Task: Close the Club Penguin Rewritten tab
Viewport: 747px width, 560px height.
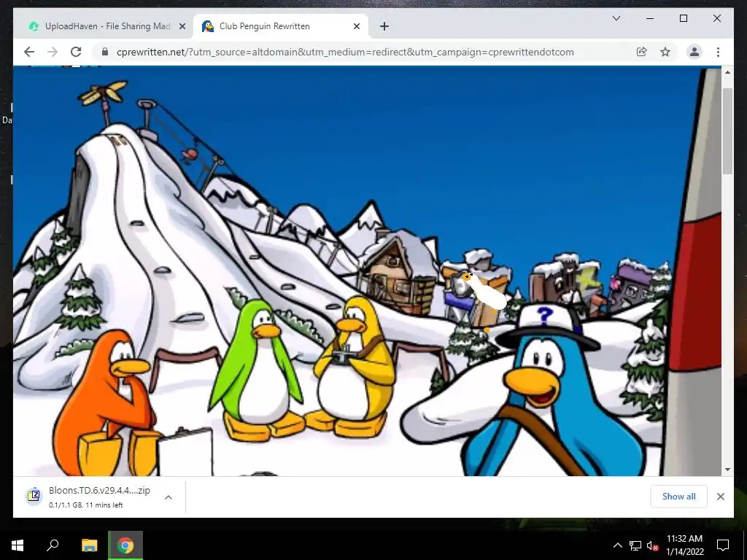Action: (x=356, y=26)
